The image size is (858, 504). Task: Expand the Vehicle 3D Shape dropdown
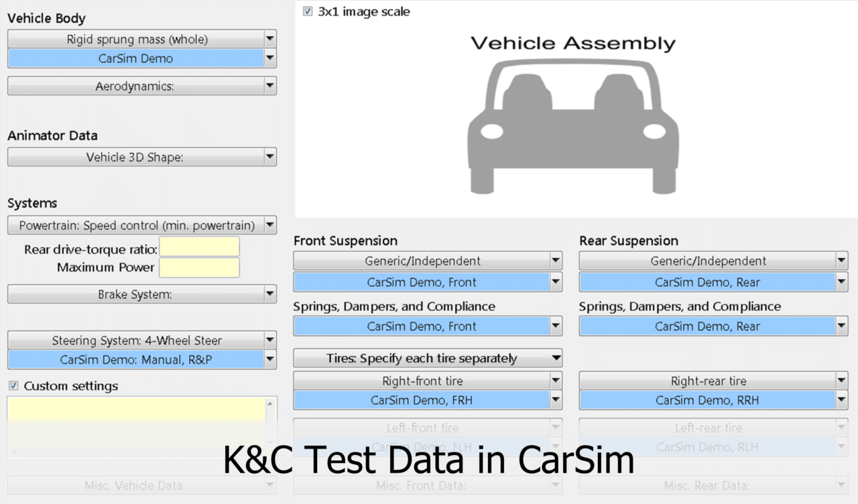(141, 156)
